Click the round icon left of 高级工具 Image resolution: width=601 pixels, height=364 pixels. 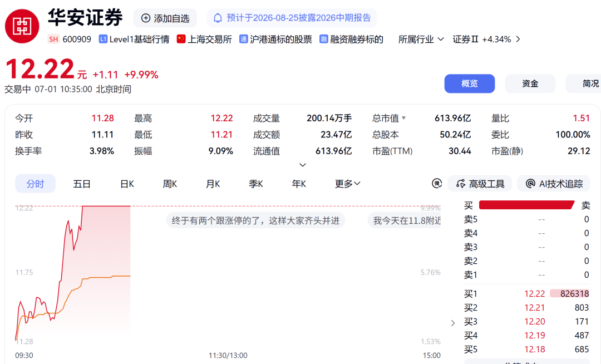pos(437,184)
